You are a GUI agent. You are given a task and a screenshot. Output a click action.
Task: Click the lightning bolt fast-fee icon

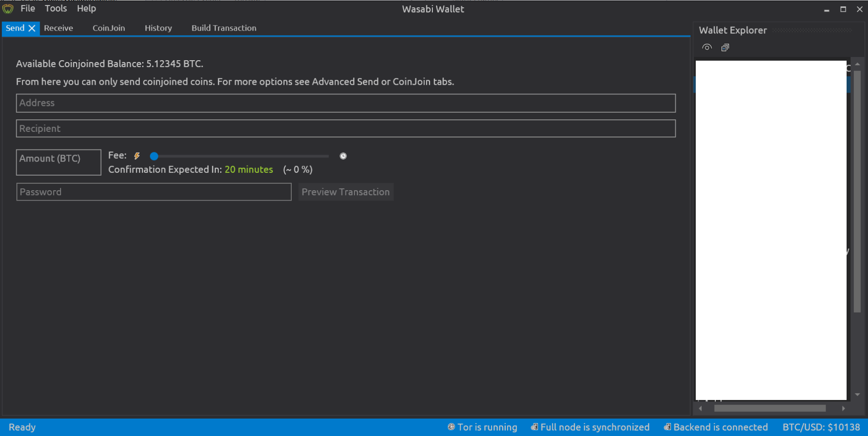pos(137,156)
